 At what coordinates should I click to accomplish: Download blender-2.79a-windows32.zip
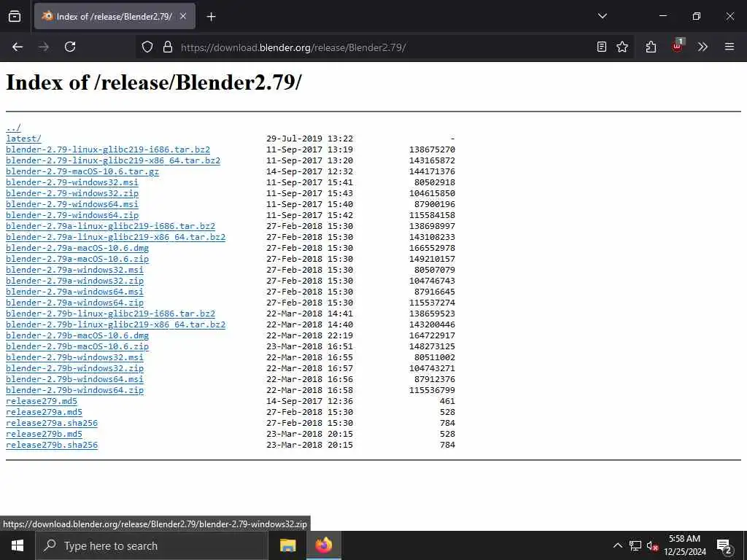(x=75, y=281)
